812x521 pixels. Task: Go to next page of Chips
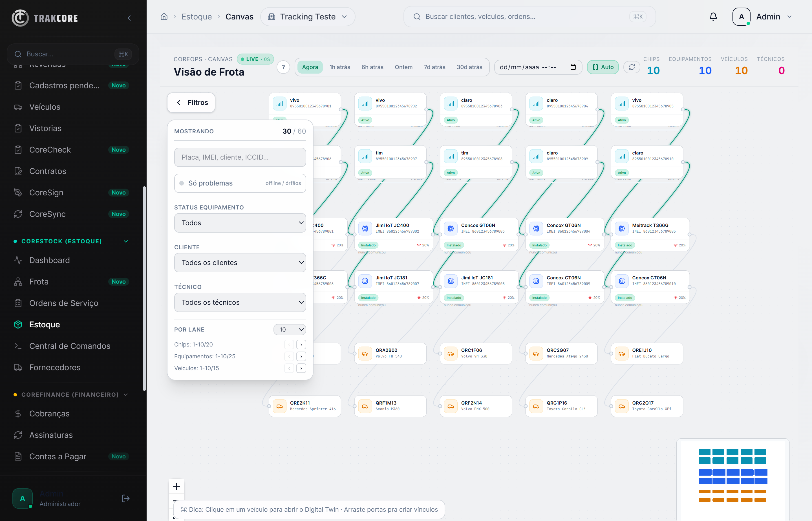point(301,345)
